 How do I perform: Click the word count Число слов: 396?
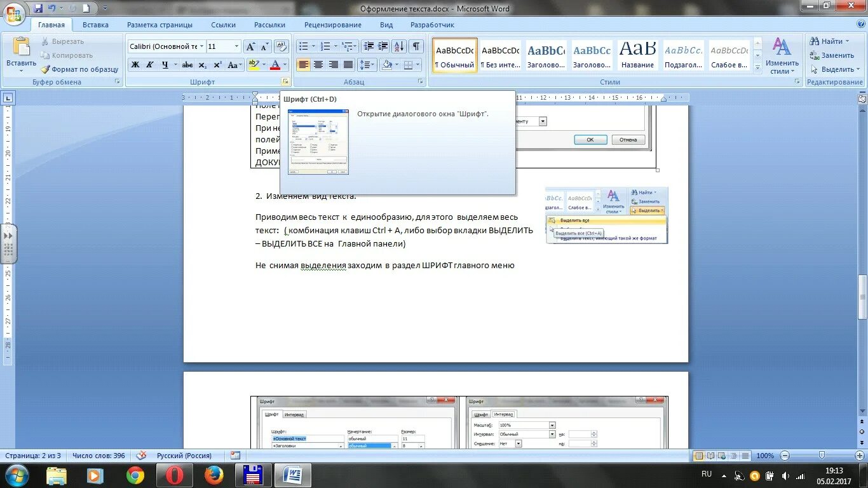pos(98,456)
